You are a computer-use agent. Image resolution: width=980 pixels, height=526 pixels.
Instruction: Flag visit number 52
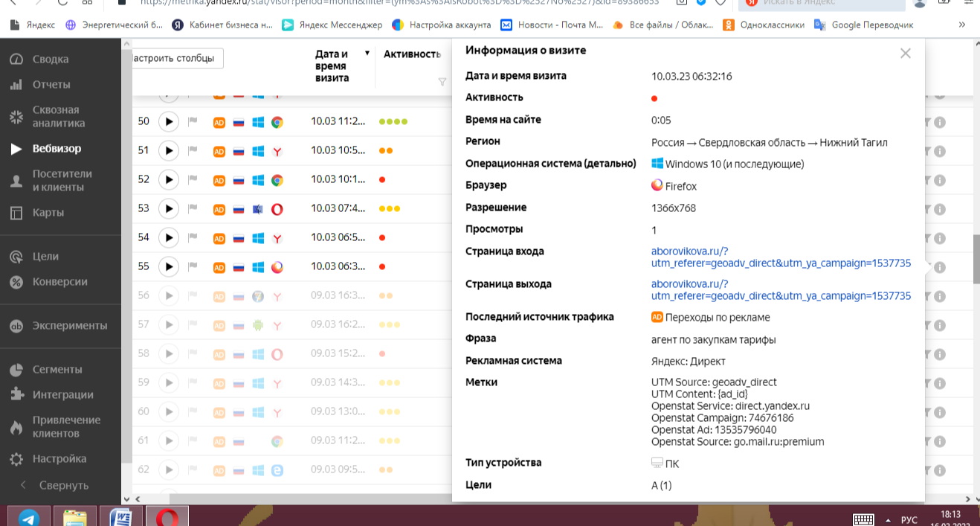(x=193, y=179)
